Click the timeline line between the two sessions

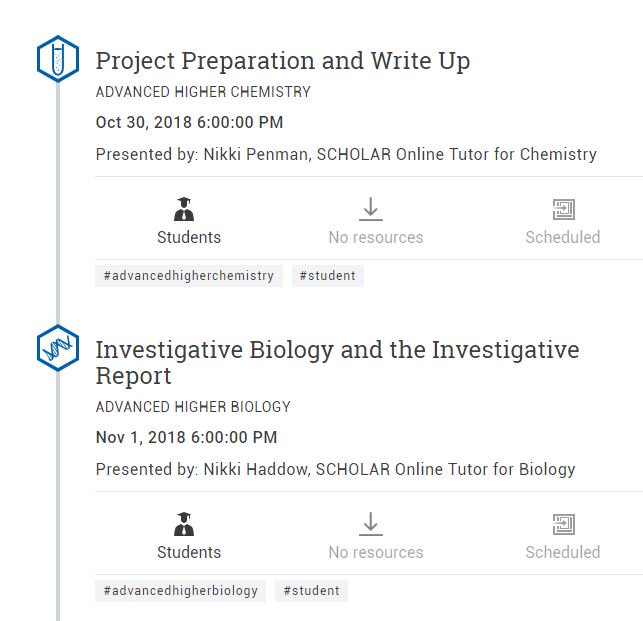(58, 203)
